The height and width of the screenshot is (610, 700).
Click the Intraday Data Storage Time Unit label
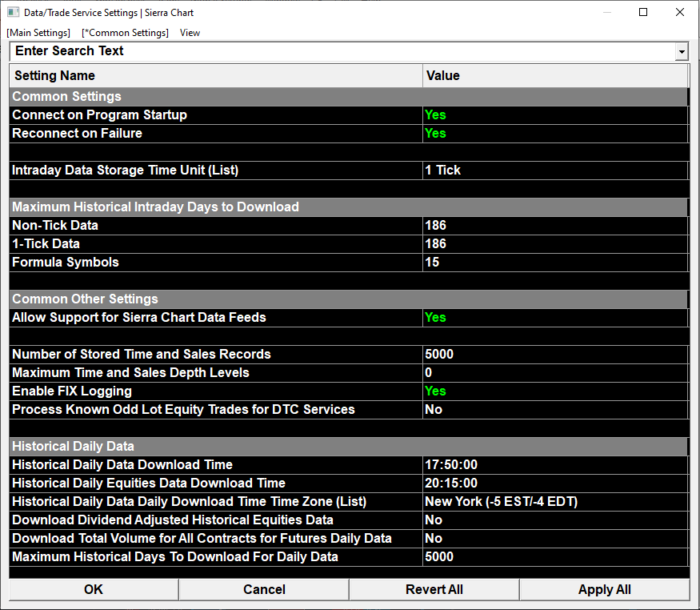tap(126, 171)
